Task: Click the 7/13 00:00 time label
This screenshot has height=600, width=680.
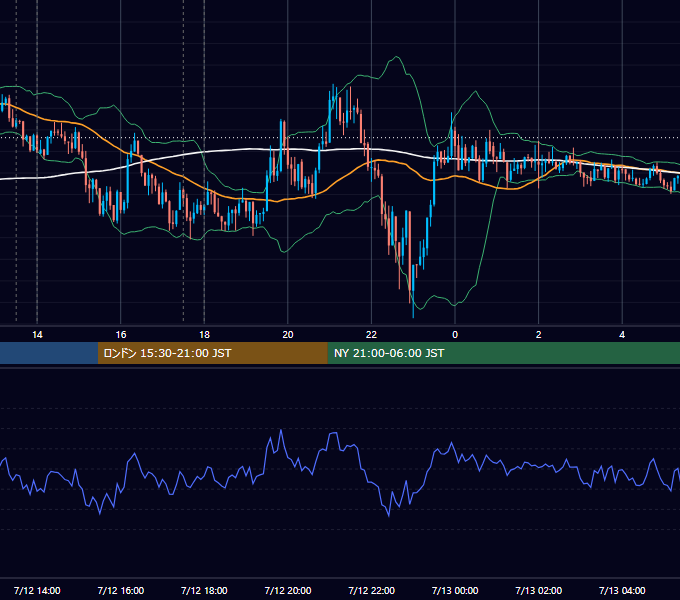Action: click(x=455, y=590)
